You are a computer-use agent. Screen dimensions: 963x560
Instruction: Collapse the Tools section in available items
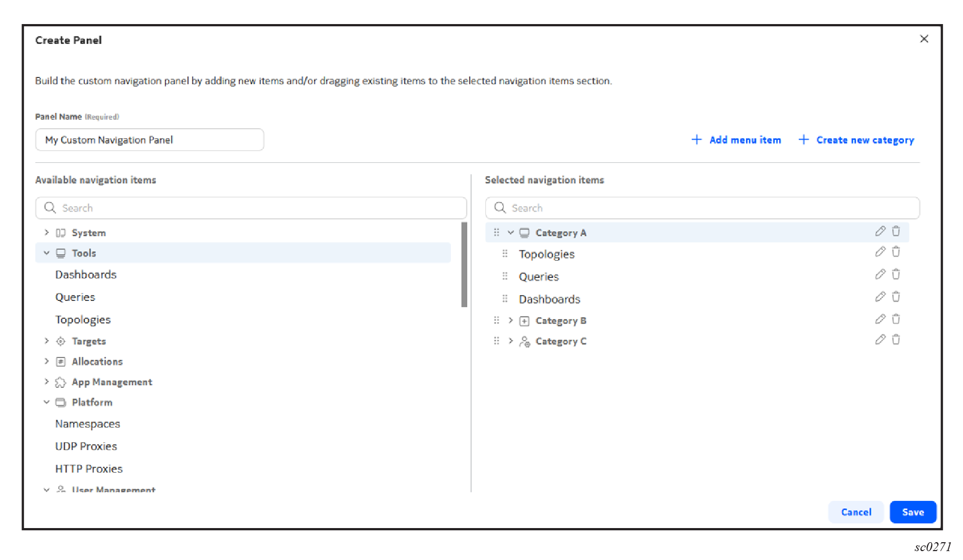pyautogui.click(x=47, y=253)
